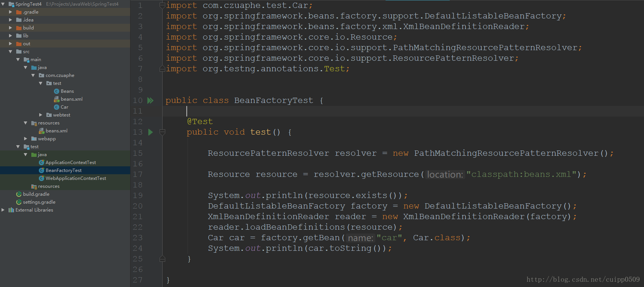Collapse the test method fold marker

[162, 132]
